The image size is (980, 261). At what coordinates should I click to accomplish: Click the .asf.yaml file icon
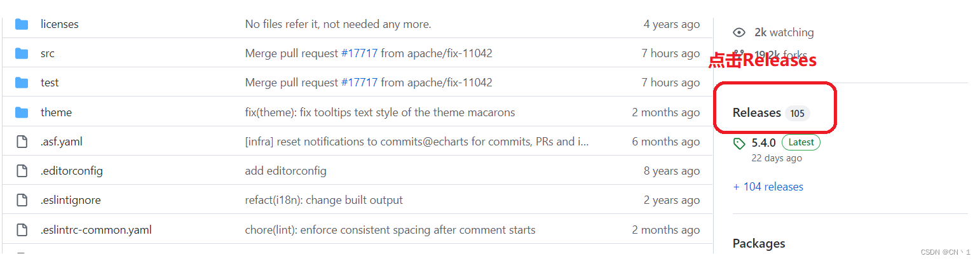[22, 142]
